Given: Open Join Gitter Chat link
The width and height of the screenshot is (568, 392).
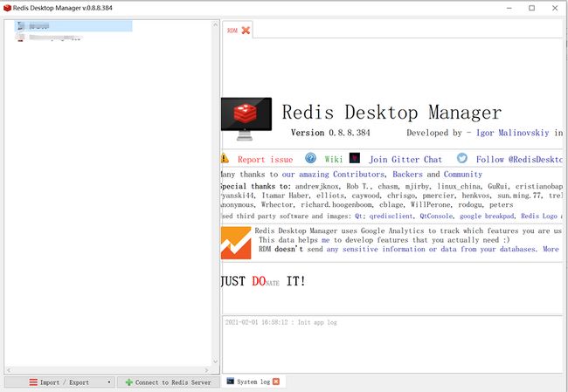Looking at the screenshot, I should pos(405,160).
